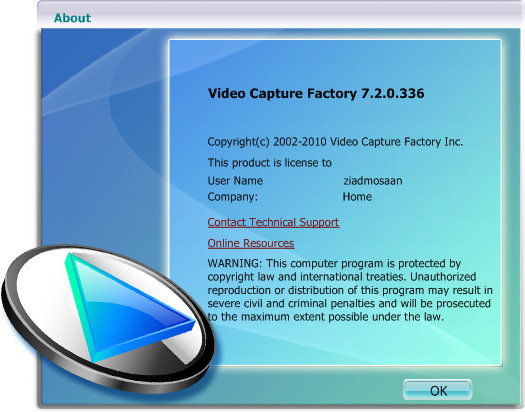Click the blue play triangle logo
525x412 pixels.
click(x=127, y=308)
